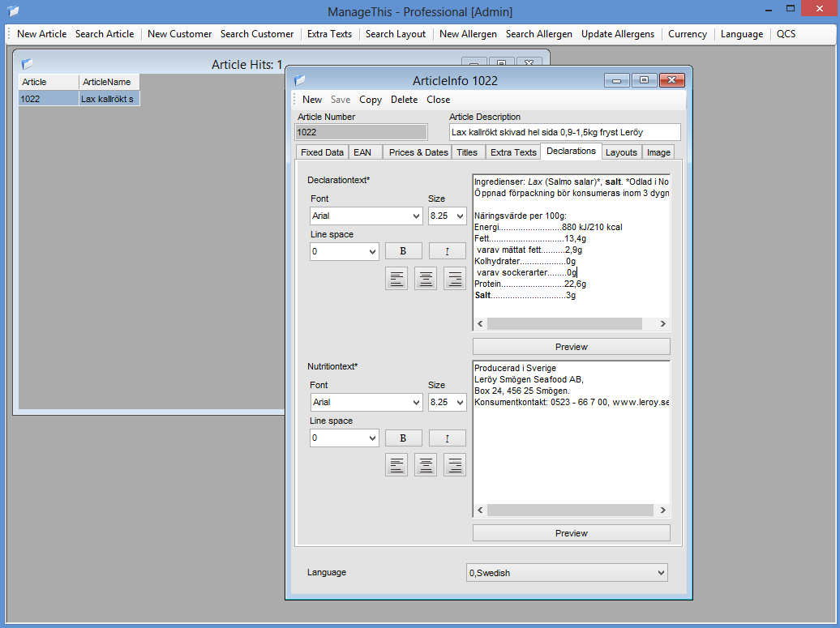
Task: Toggle italic for Nutritiontext
Action: coord(447,438)
